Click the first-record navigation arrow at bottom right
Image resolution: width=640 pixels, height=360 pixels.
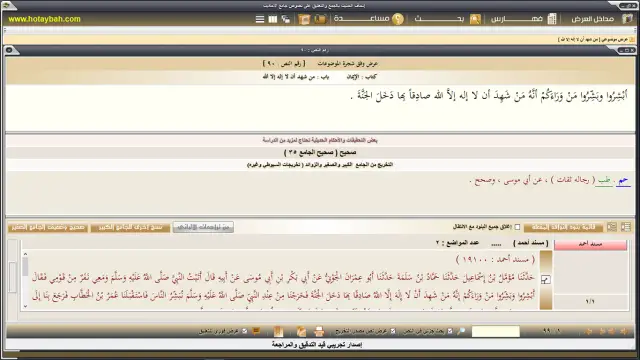(624, 331)
